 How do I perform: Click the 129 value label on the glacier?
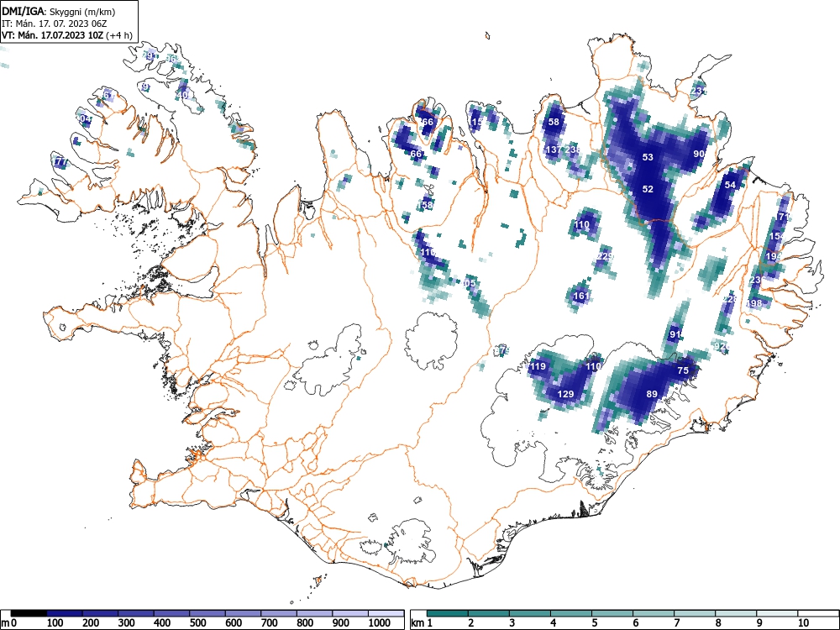click(565, 394)
